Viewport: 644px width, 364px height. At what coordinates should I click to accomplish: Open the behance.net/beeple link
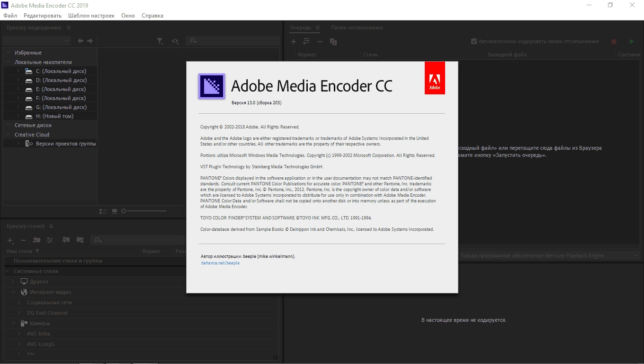[220, 263]
